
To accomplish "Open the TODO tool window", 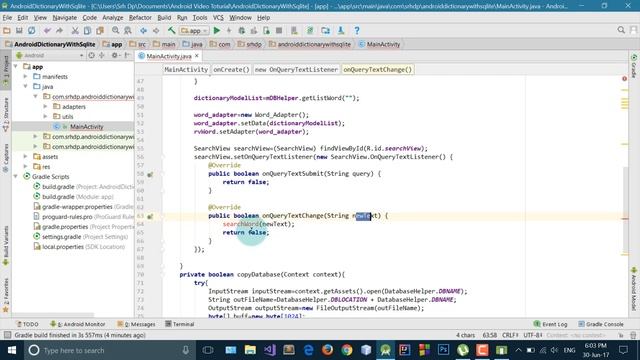I will 27,324.
